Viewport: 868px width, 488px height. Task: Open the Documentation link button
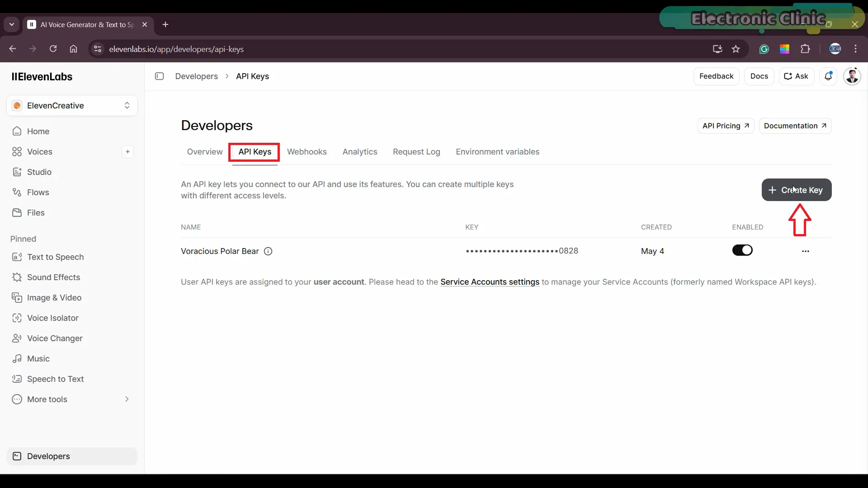click(795, 126)
